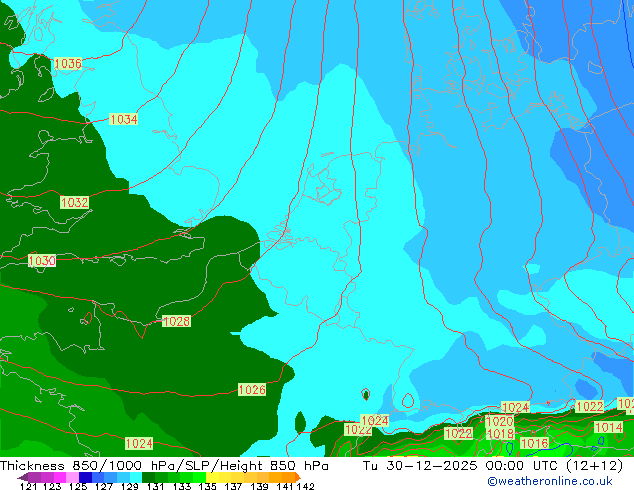Click the legend value 121

pyautogui.click(x=28, y=486)
